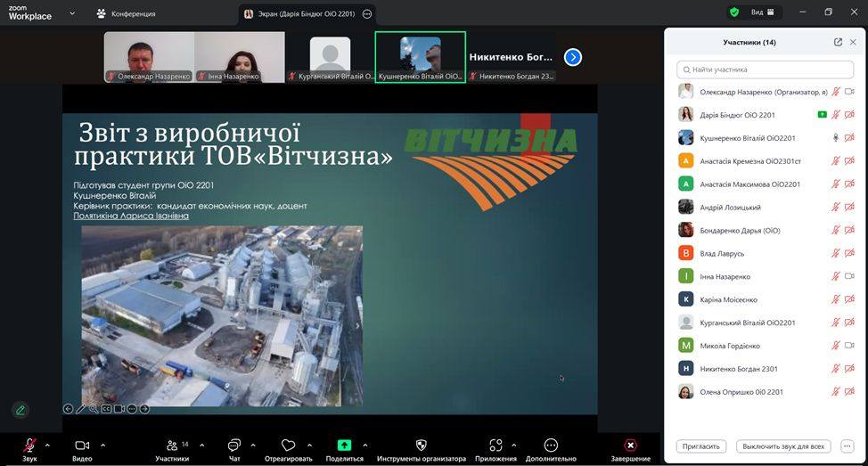The image size is (868, 466).
Task: Click Дарія Біндюг's green sharing indicator
Action: [822, 115]
